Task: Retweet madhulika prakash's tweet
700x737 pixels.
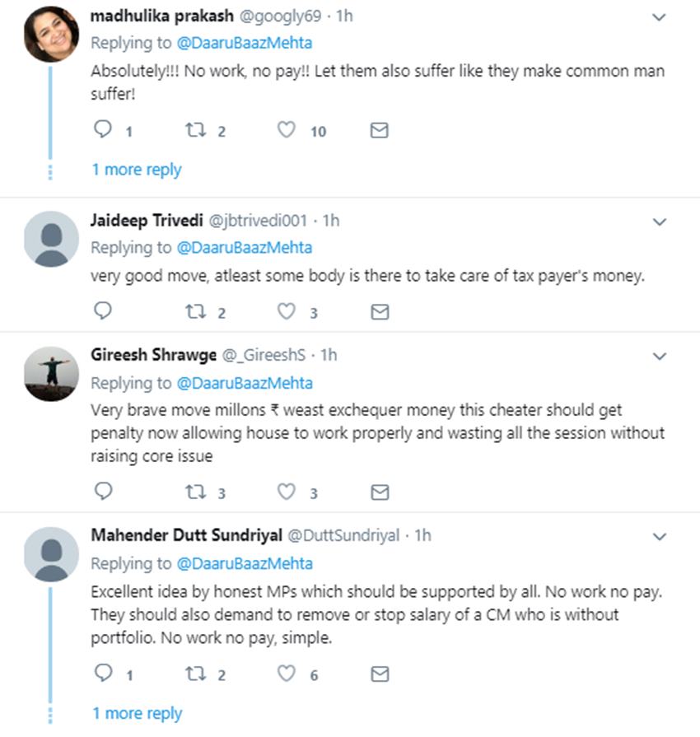Action: click(x=196, y=130)
